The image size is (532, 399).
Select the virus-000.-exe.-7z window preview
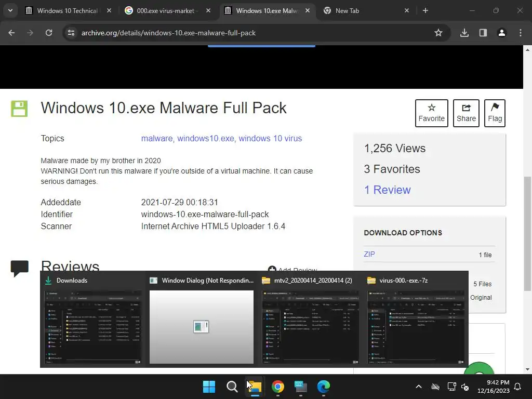pyautogui.click(x=416, y=327)
